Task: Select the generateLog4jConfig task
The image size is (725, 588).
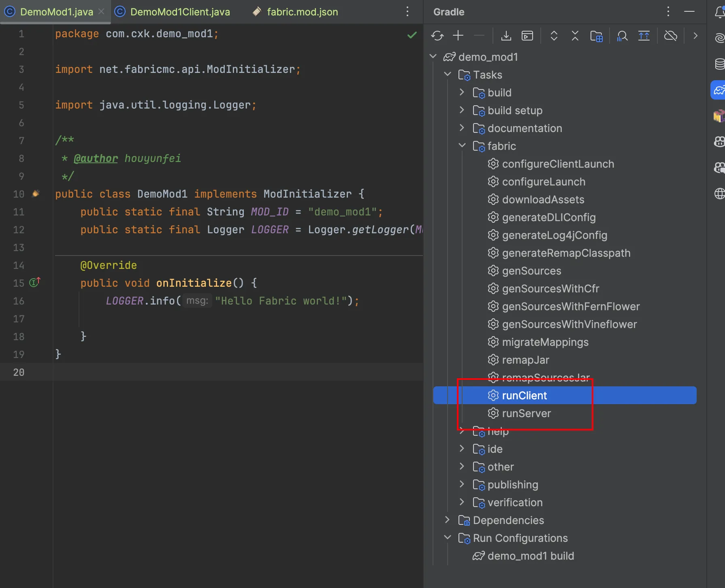Action: click(554, 235)
